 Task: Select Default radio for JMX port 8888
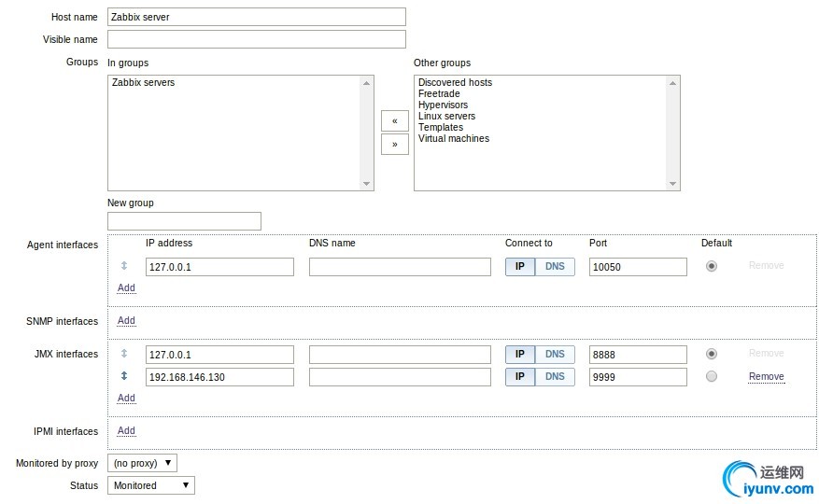point(712,354)
